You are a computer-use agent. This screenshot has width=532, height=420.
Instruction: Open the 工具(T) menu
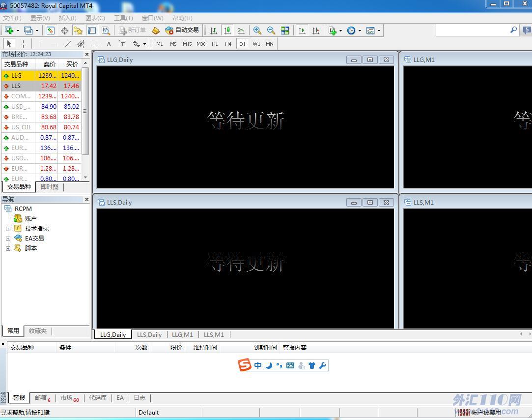coord(123,18)
